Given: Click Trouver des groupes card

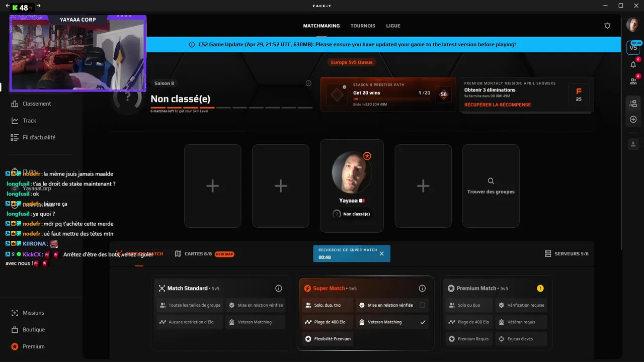Looking at the screenshot, I should coord(491,186).
